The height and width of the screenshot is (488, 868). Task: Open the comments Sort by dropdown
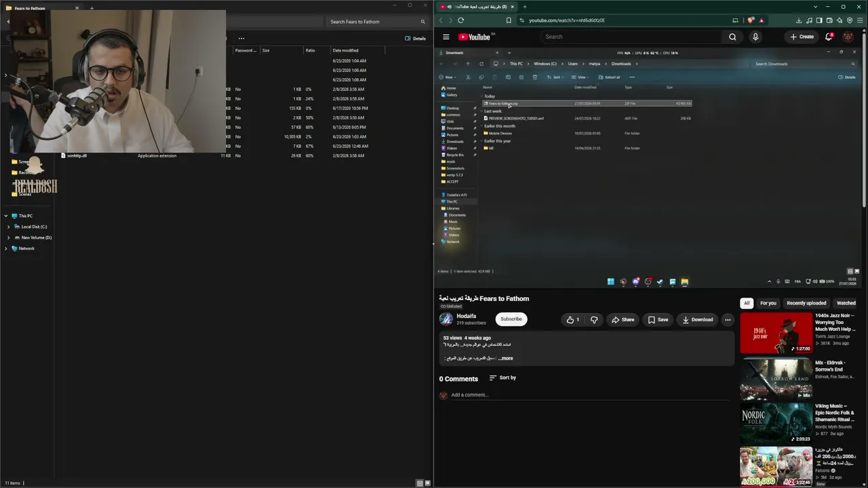(502, 378)
